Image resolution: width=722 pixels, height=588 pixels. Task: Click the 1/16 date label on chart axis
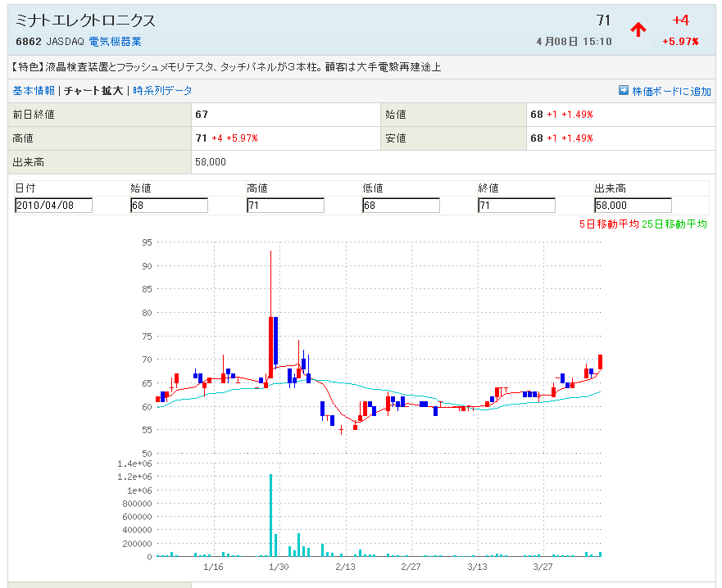click(x=213, y=567)
